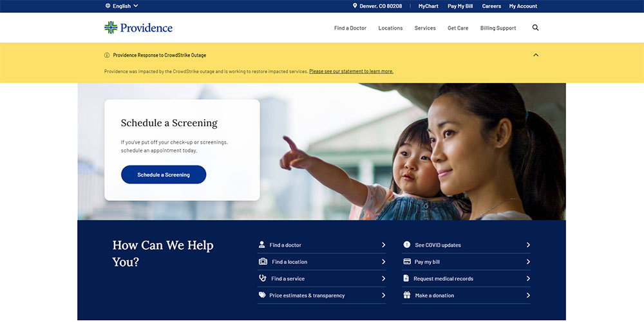Click the Schedule a Screening button
The height and width of the screenshot is (322, 644).
(x=164, y=175)
